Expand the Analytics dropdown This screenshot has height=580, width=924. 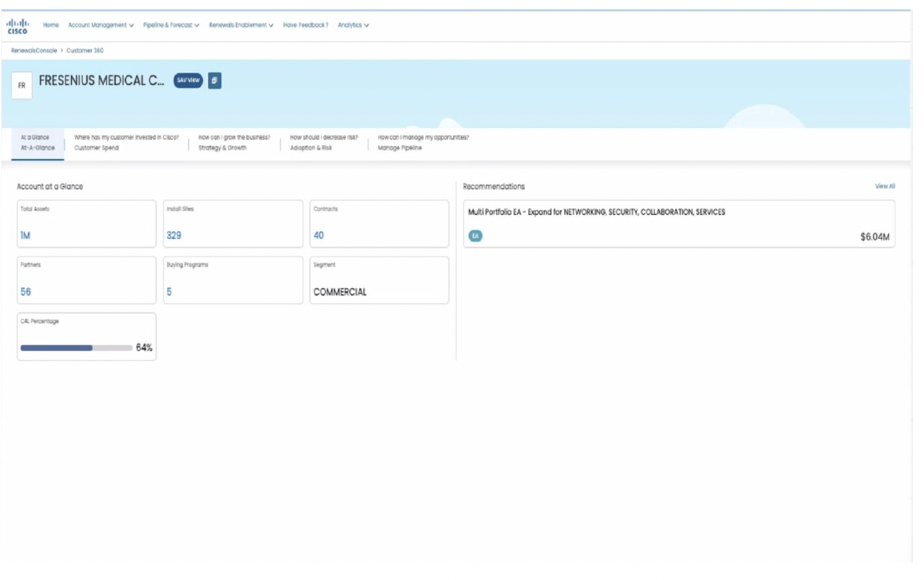[353, 25]
